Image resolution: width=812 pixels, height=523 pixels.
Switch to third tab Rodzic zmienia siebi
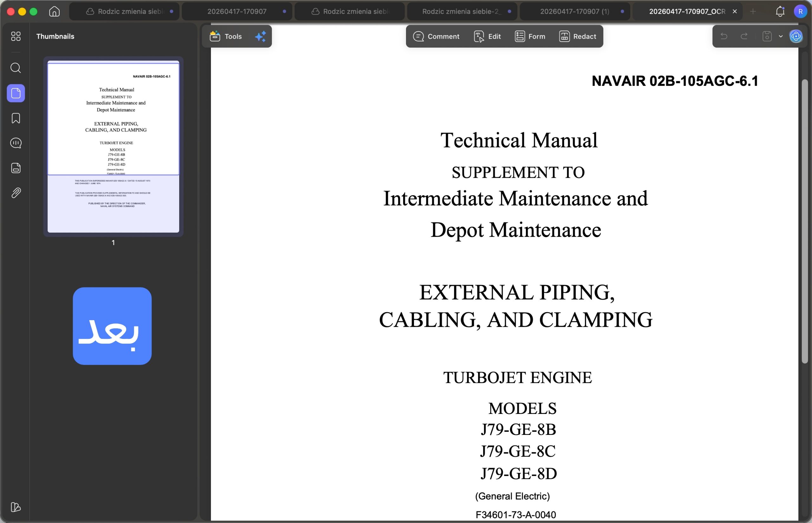coord(350,11)
